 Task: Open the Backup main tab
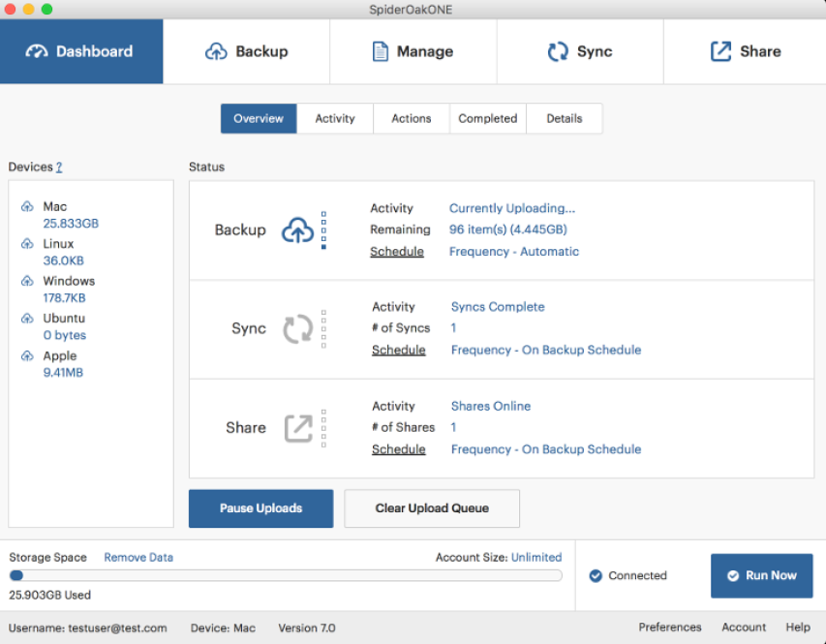(247, 51)
